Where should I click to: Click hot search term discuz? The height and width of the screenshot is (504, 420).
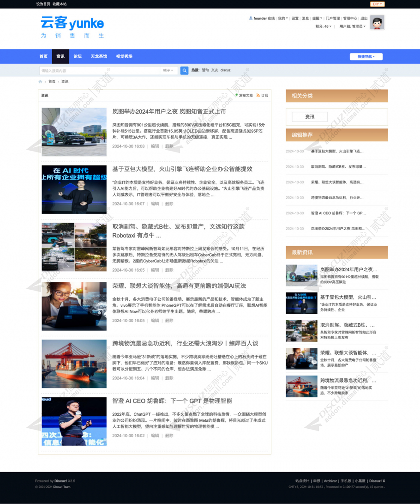pyautogui.click(x=225, y=70)
